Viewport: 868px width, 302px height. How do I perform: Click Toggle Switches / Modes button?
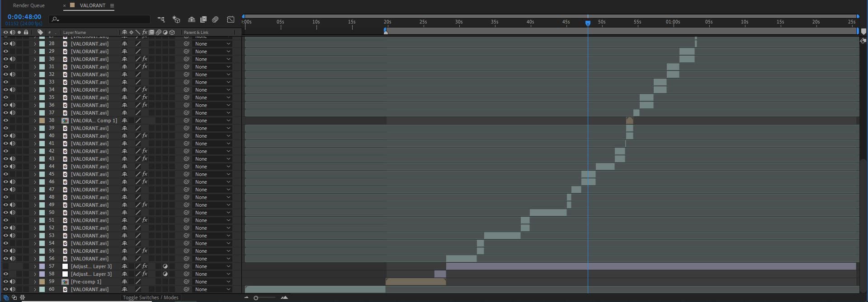(151, 297)
